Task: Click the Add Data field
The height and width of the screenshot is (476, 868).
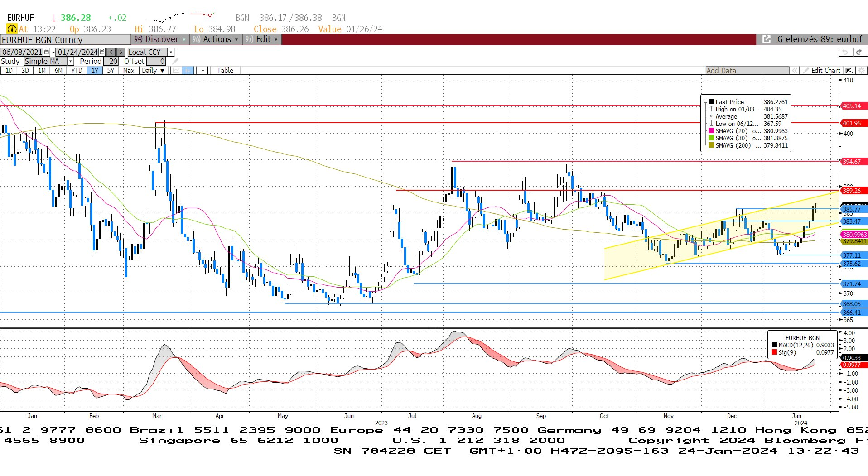Action: (747, 71)
